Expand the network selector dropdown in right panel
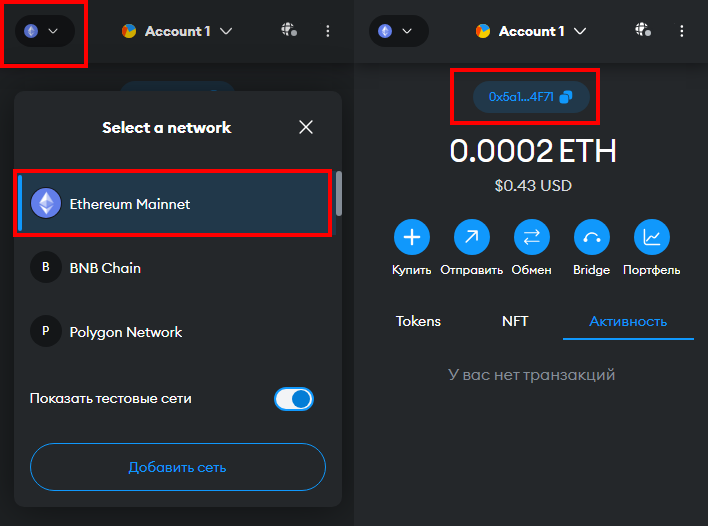This screenshot has width=708, height=526. click(x=399, y=31)
